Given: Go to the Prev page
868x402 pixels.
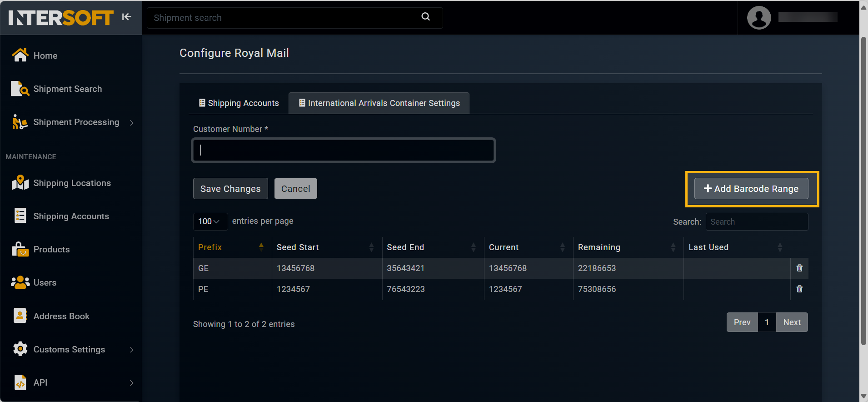Looking at the screenshot, I should click(742, 322).
